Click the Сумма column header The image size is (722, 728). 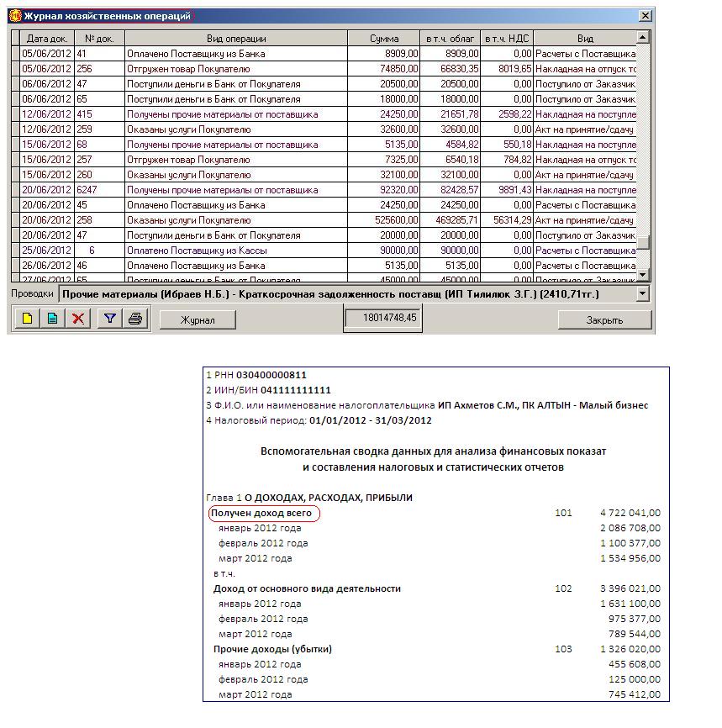[x=384, y=39]
